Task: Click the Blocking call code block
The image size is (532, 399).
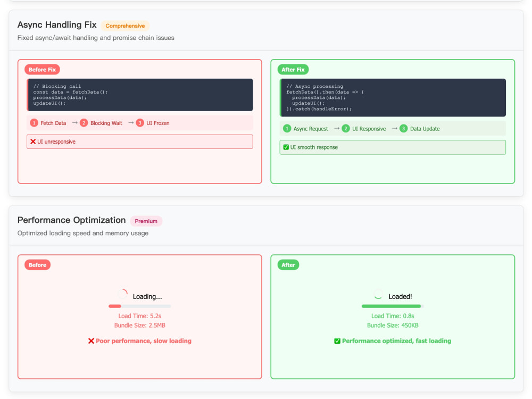Action: click(x=140, y=95)
